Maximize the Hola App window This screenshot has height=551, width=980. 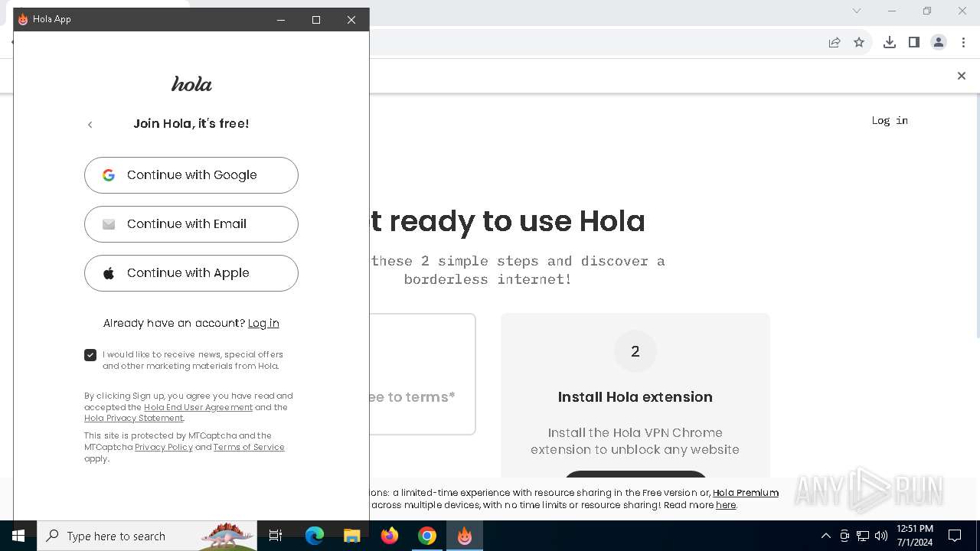(316, 20)
